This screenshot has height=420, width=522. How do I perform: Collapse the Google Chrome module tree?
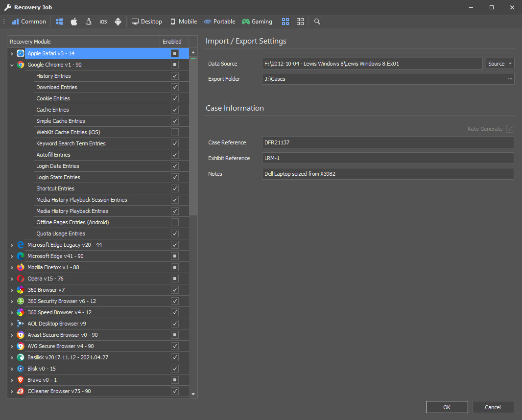pyautogui.click(x=12, y=65)
